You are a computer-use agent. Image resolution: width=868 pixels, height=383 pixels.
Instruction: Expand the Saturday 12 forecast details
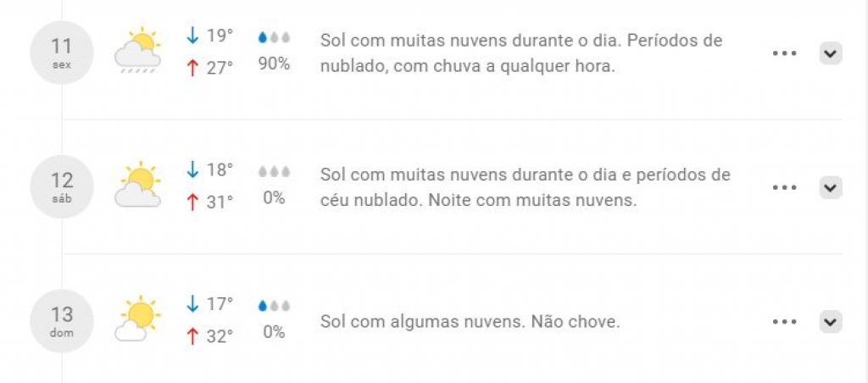[x=831, y=187]
